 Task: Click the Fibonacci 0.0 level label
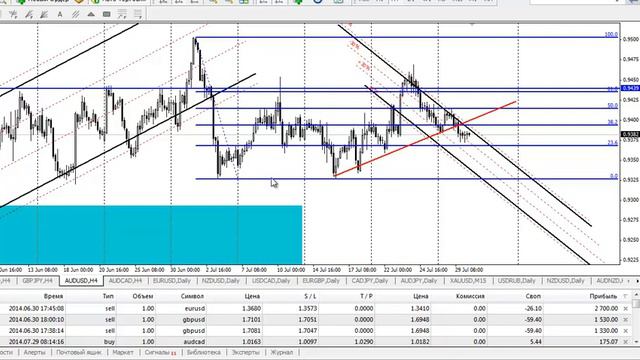pos(613,176)
